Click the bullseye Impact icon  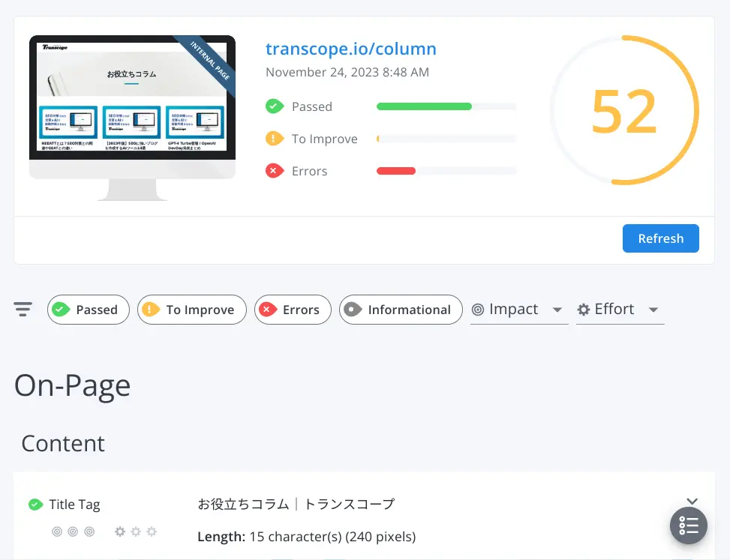(479, 309)
